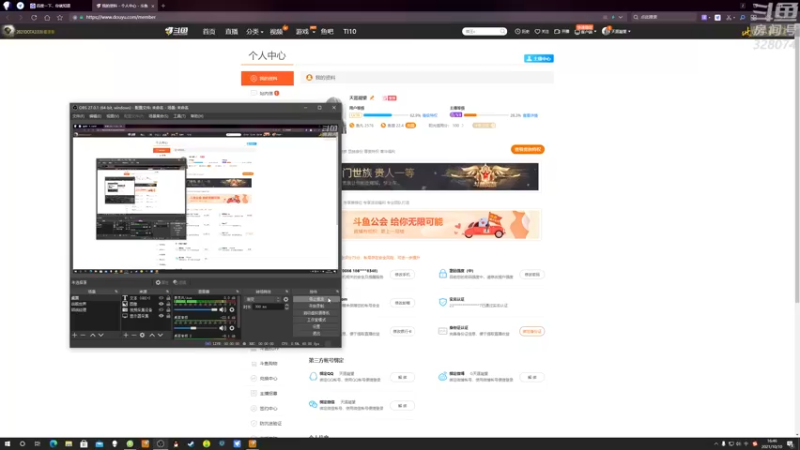
Task: Open File Explorer from the taskbar
Action: (x=68, y=444)
